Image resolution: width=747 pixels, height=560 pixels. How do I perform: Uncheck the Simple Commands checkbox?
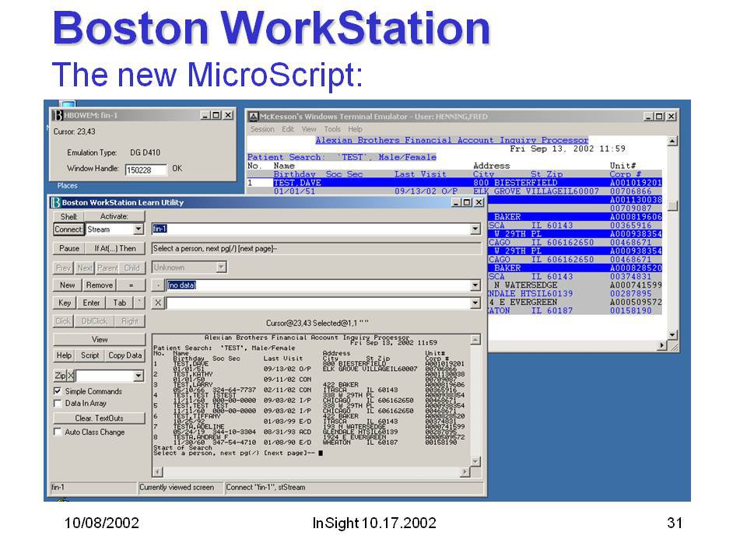tap(58, 391)
